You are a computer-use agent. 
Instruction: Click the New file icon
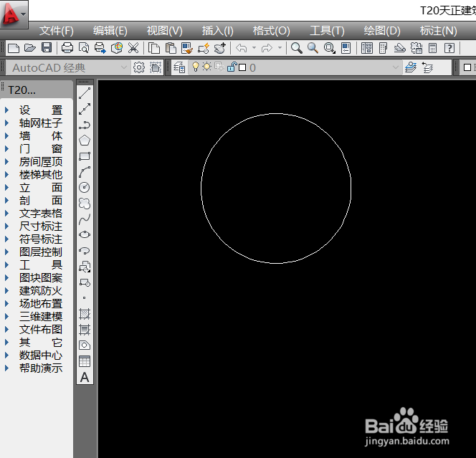[14, 48]
